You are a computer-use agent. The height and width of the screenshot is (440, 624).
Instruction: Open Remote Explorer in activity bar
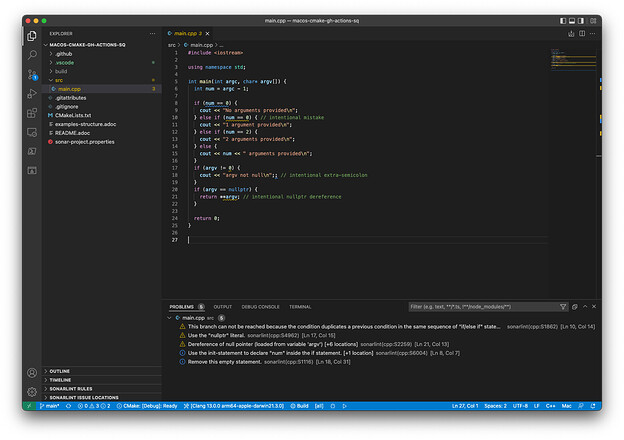pos(32,132)
